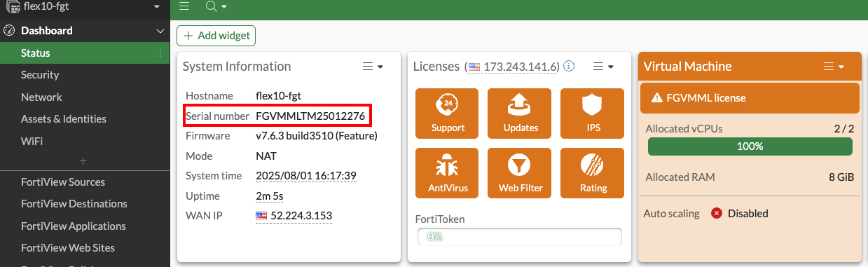Click the Allocated vCPUs 100% progress bar
868x267 pixels.
click(750, 146)
